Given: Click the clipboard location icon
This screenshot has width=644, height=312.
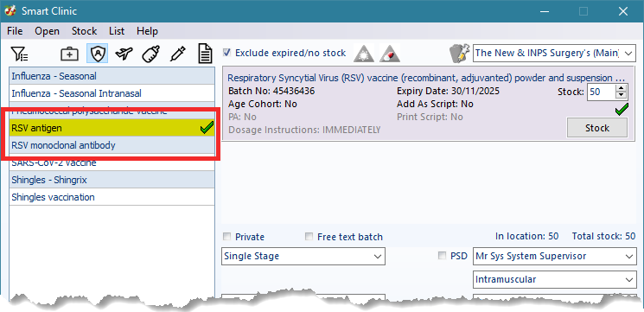Looking at the screenshot, I should pyautogui.click(x=460, y=54).
